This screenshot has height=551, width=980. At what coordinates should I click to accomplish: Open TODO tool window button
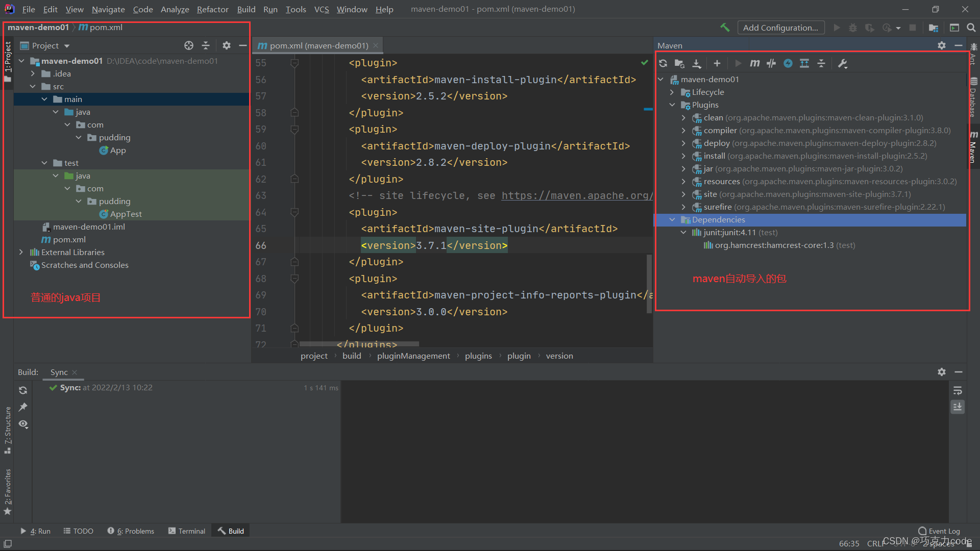pyautogui.click(x=78, y=531)
